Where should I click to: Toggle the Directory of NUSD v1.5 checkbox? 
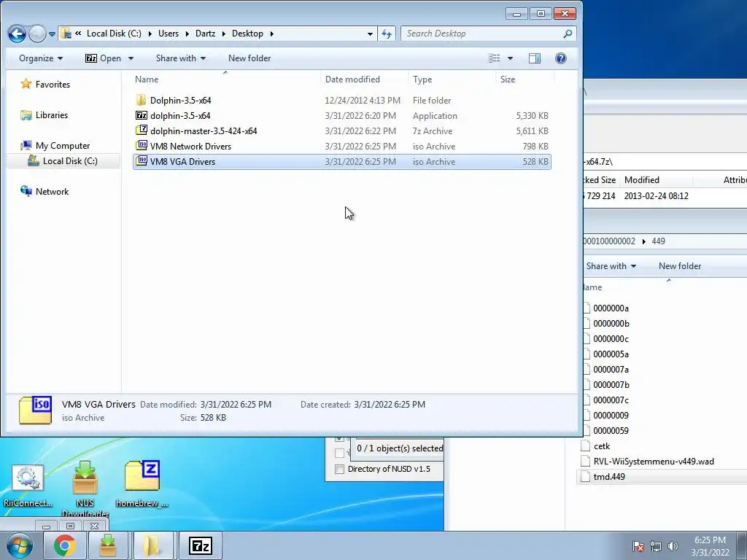[x=340, y=469]
